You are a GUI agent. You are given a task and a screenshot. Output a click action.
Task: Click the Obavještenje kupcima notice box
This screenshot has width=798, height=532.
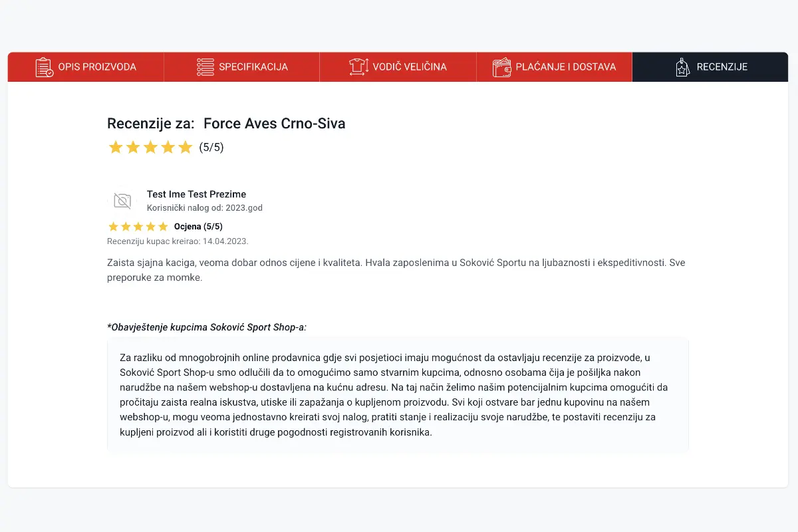coord(398,395)
